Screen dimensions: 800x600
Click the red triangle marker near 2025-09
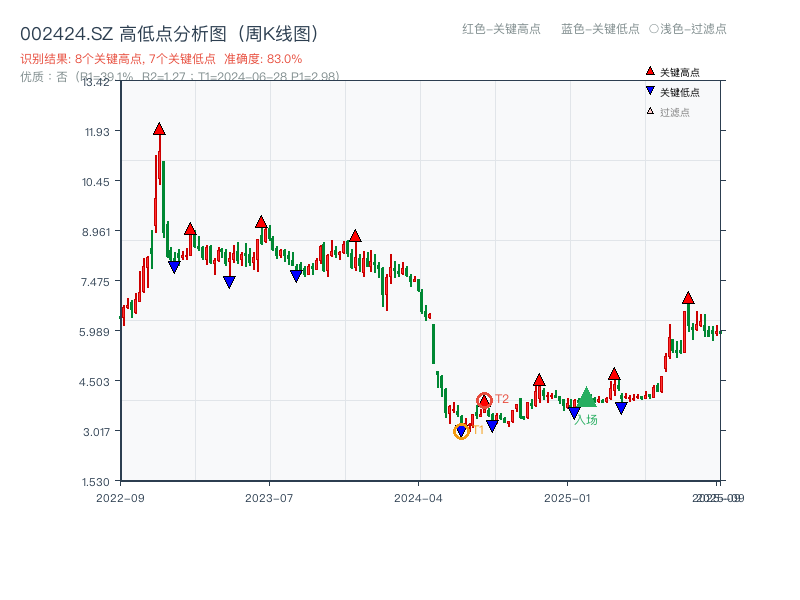[688, 296]
